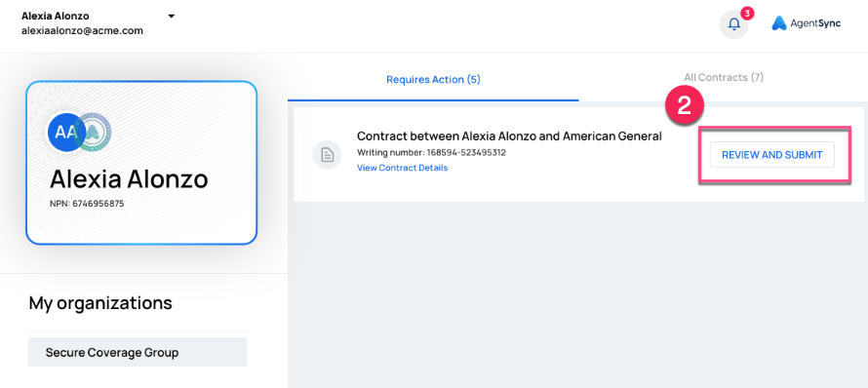Click the My organizations heading
Screen dimensions: 868x388
pos(100,303)
